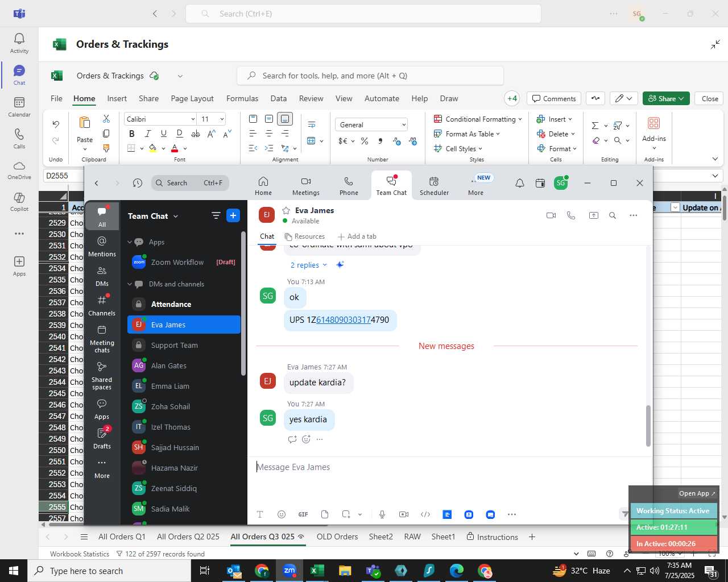Click the GIF icon in message toolbar
This screenshot has height=582, width=728.
point(303,514)
